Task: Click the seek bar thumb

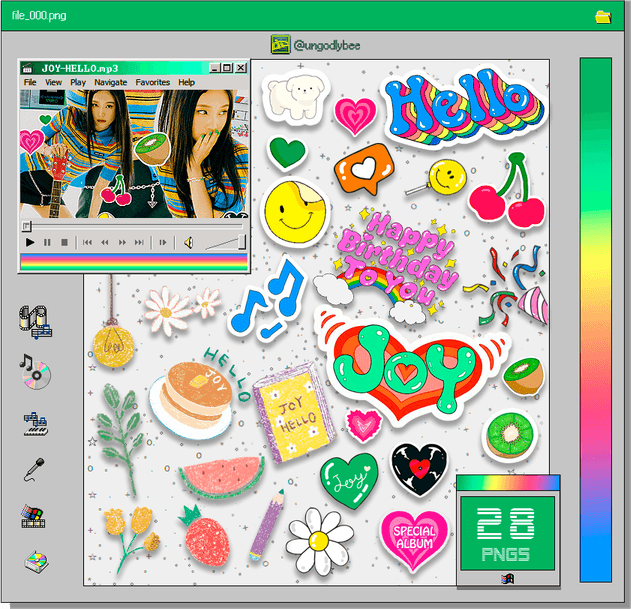Action: pyautogui.click(x=26, y=226)
